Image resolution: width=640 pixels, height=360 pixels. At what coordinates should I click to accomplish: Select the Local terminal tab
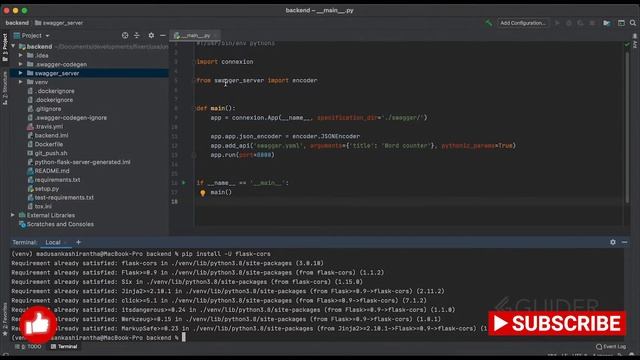pyautogui.click(x=53, y=242)
